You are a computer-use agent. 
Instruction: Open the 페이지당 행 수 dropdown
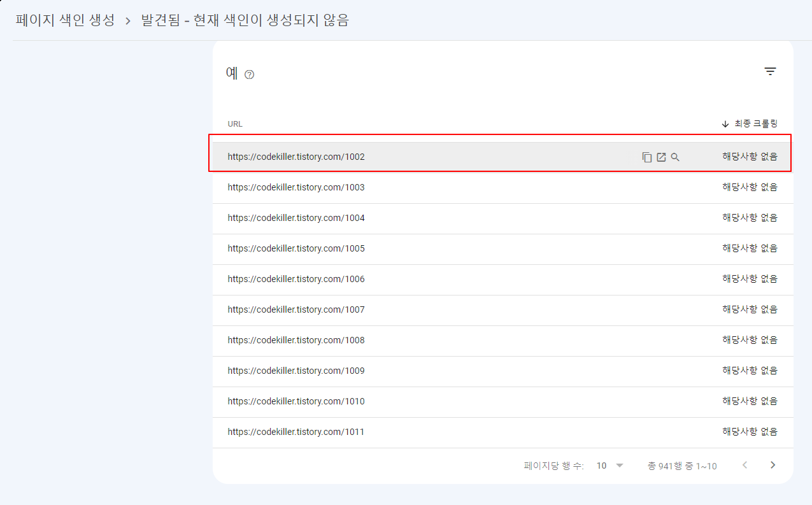coord(608,465)
